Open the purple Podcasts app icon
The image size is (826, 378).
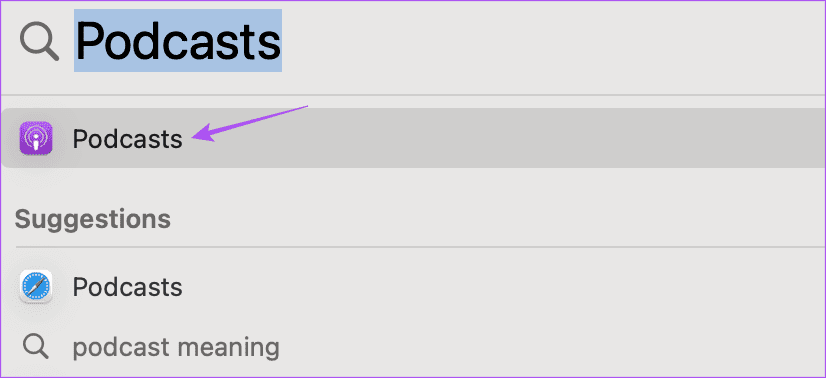point(36,138)
